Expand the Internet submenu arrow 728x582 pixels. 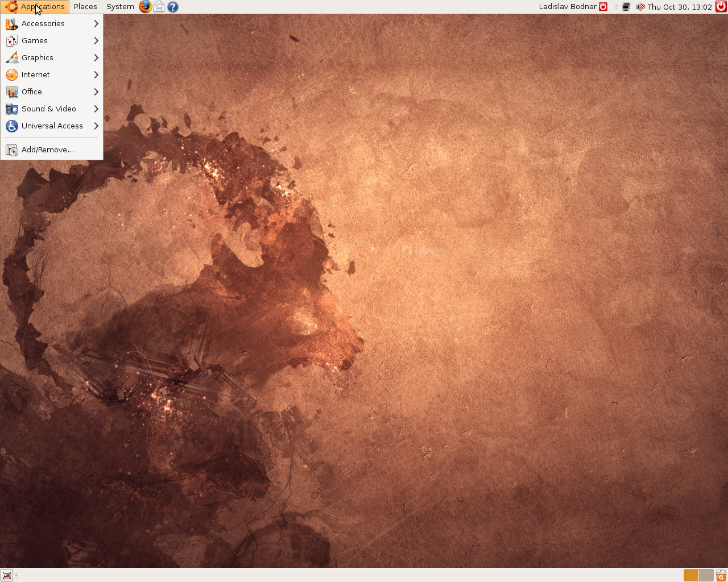[x=96, y=75]
